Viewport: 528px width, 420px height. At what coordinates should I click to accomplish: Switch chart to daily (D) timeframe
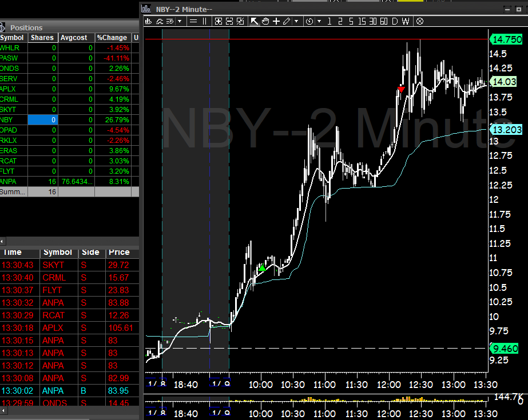click(x=395, y=21)
